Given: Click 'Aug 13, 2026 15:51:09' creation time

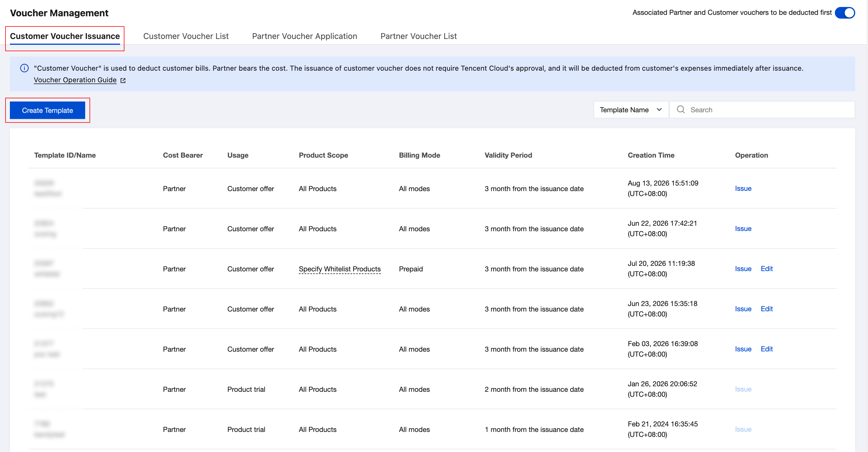Looking at the screenshot, I should (x=663, y=183).
